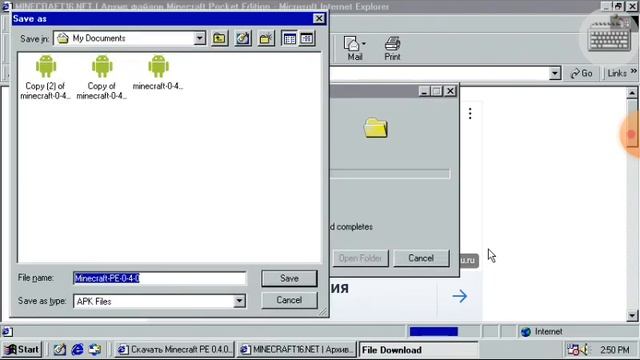Image resolution: width=640 pixels, height=360 pixels.
Task: Open the on-screen keyboard overlay icon
Action: pyautogui.click(x=609, y=37)
